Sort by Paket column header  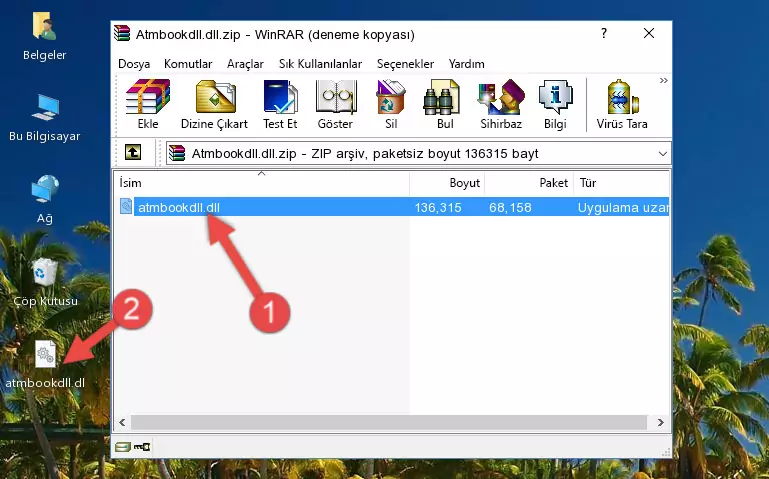pos(529,183)
